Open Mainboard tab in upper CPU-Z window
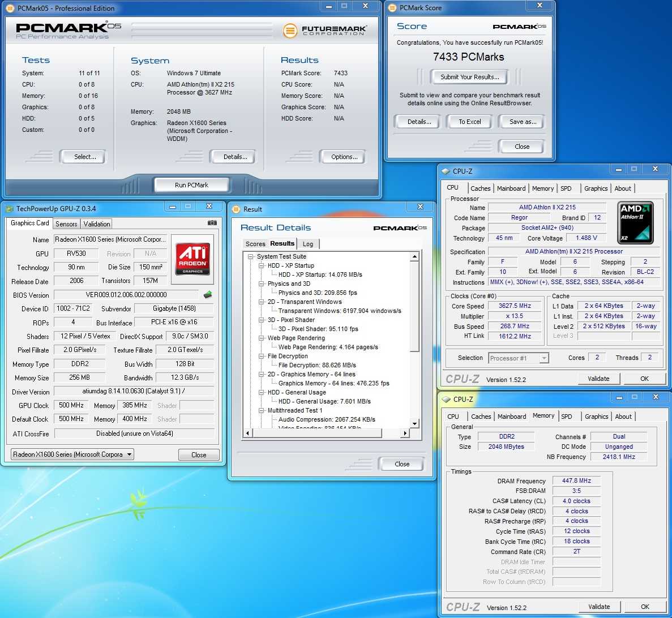This screenshot has width=672, height=618. pos(511,188)
